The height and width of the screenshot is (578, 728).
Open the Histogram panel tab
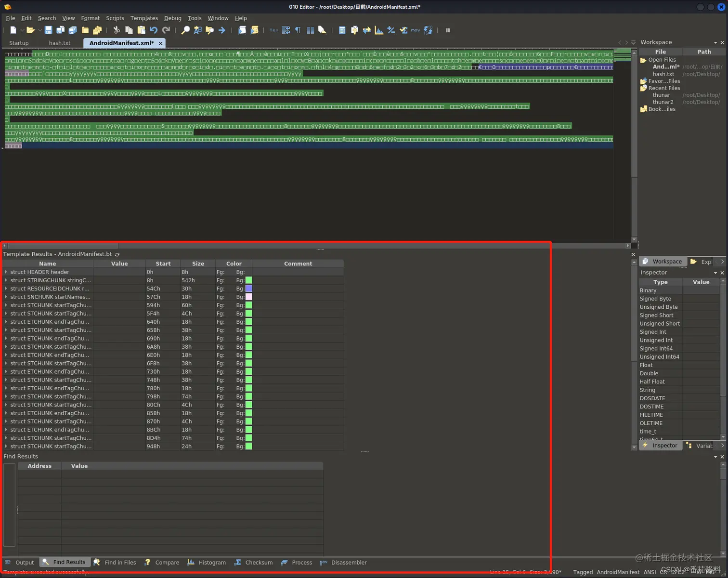(207, 563)
